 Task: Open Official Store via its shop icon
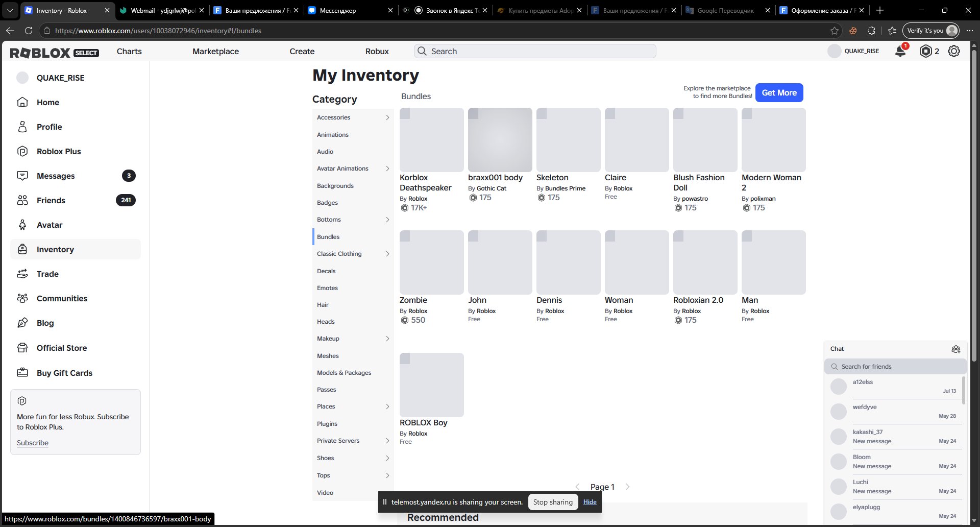point(22,348)
